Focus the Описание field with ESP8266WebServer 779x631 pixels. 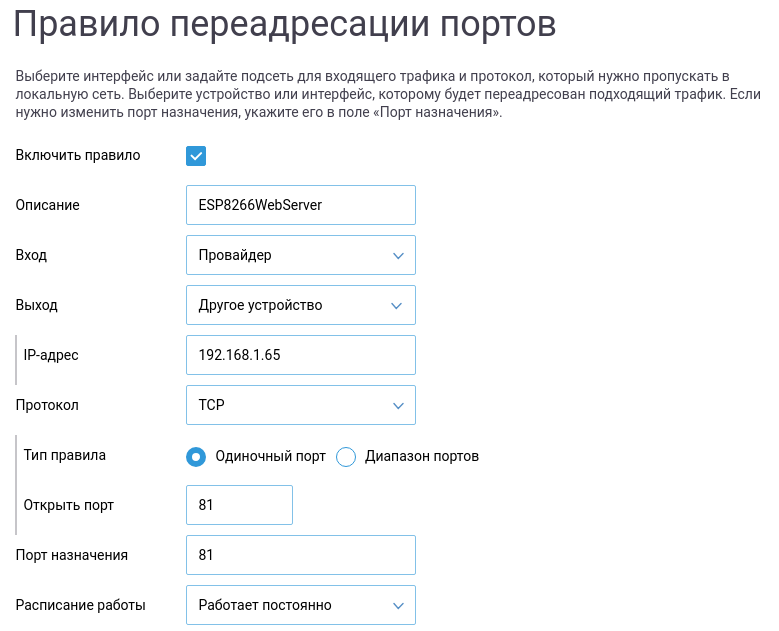(300, 205)
